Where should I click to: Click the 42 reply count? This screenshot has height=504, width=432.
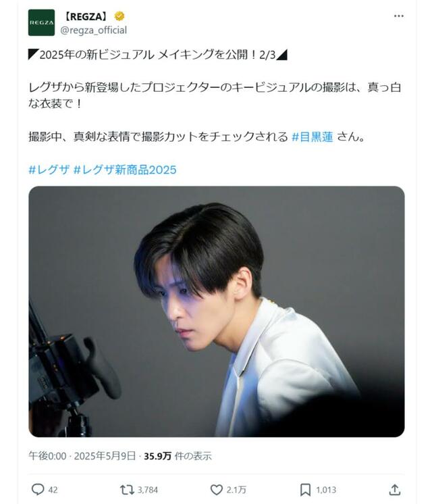coord(53,490)
